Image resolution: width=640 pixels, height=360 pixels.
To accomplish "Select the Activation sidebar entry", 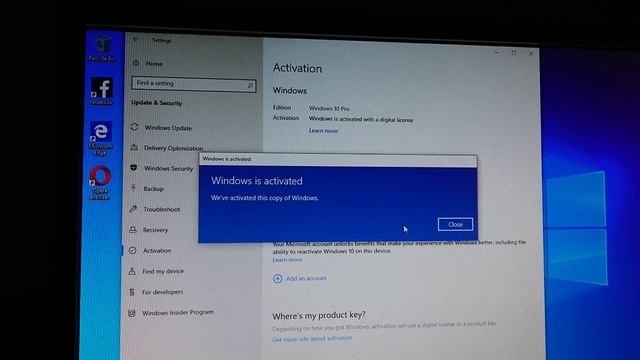I will [157, 251].
